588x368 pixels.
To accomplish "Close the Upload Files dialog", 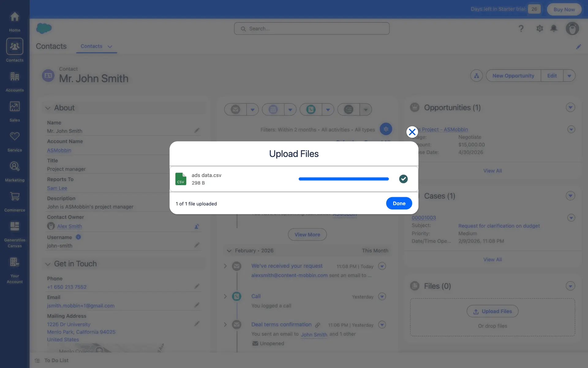I will 412,132.
